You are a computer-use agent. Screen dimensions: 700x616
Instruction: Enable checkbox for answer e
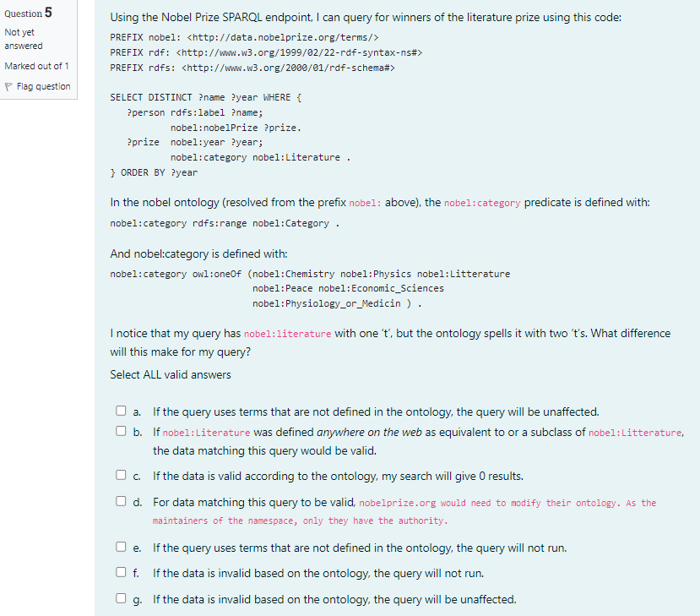(121, 547)
